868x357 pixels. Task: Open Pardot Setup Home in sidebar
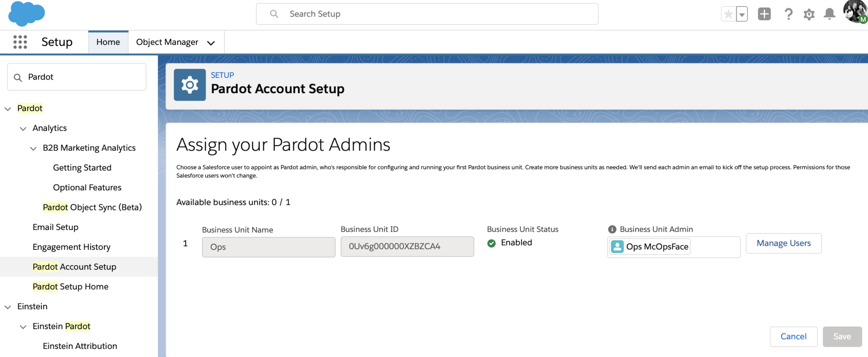(x=71, y=286)
